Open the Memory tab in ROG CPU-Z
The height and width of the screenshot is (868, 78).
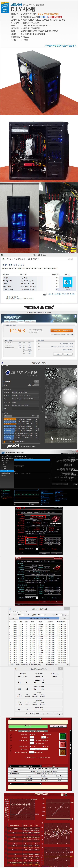tap(37, 561)
